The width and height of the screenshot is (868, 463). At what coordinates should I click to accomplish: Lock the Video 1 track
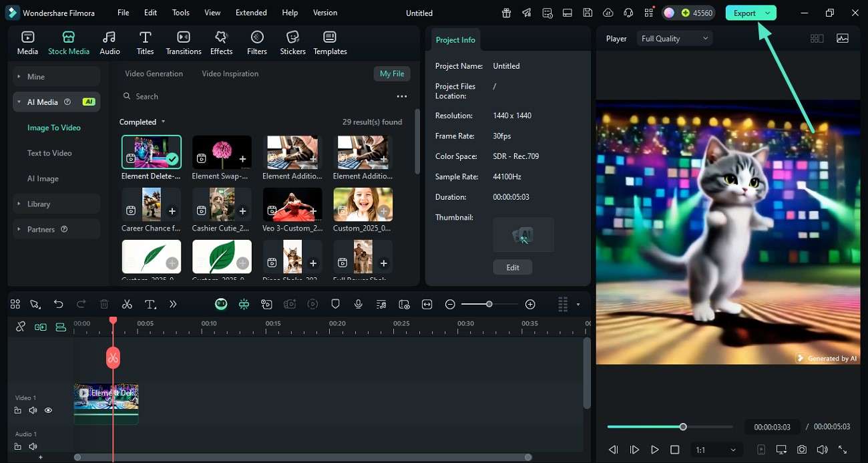tap(18, 410)
